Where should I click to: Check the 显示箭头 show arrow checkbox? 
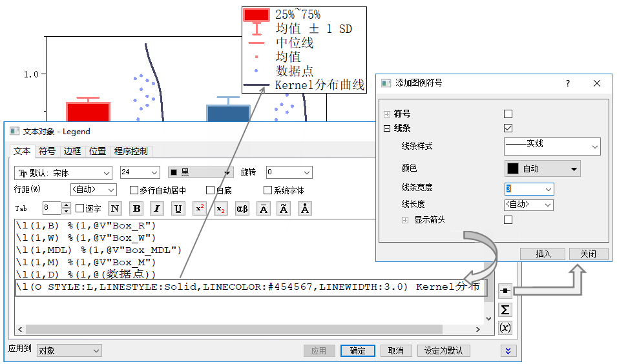pyautogui.click(x=508, y=220)
